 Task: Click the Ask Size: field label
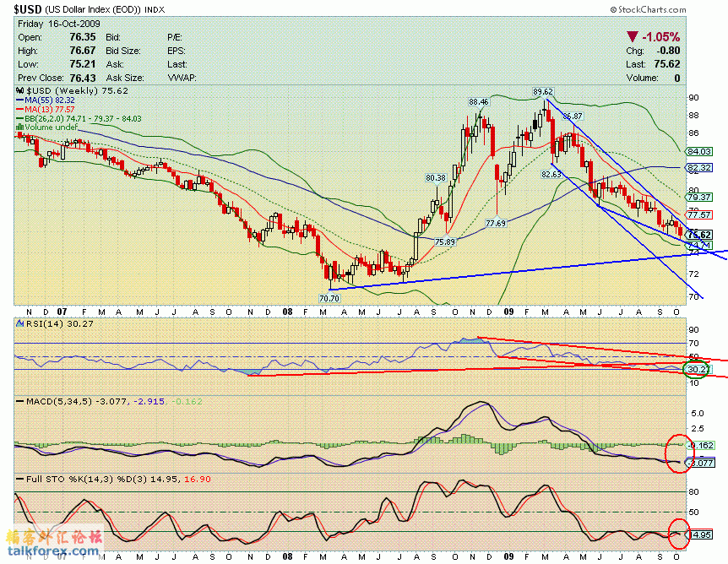[x=125, y=78]
